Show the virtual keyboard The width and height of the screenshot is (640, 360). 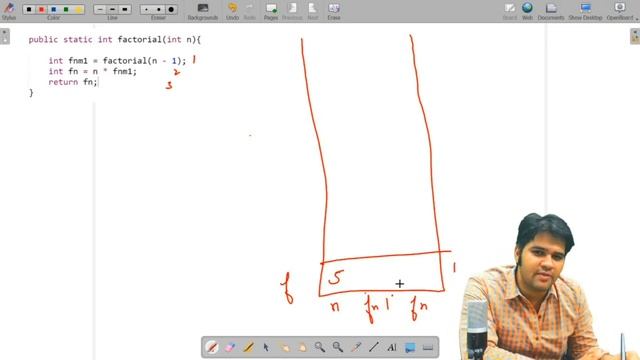tap(428, 347)
